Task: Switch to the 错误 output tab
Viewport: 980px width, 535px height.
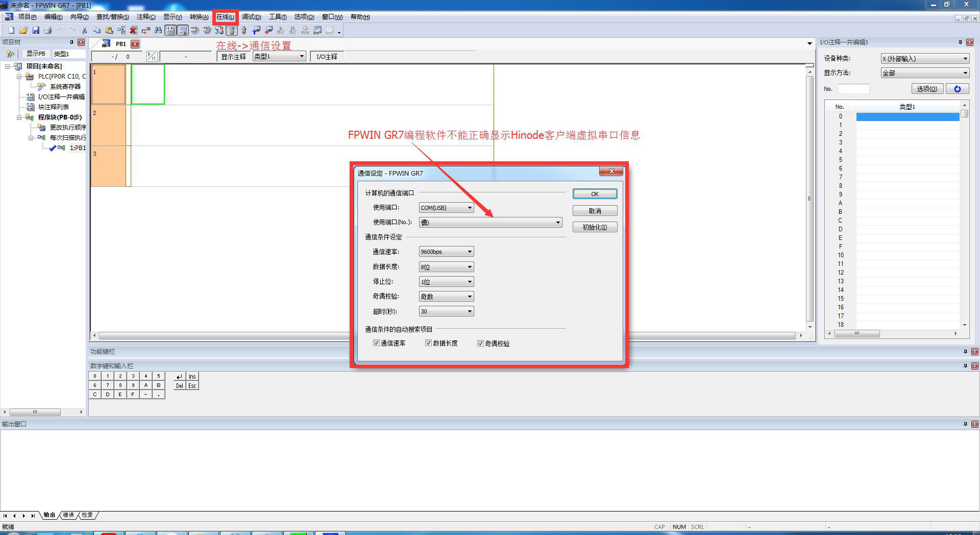Action: coord(68,515)
